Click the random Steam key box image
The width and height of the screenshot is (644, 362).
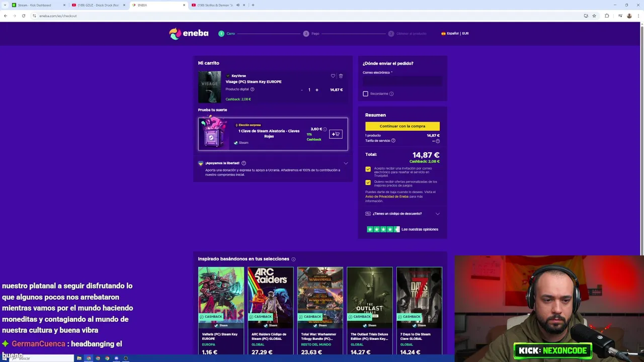pos(213,134)
